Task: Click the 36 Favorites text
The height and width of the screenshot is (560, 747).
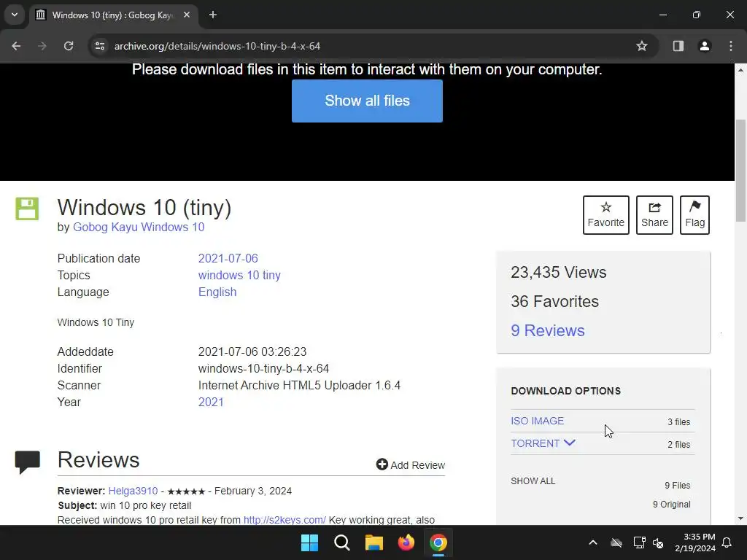Action: (x=554, y=301)
